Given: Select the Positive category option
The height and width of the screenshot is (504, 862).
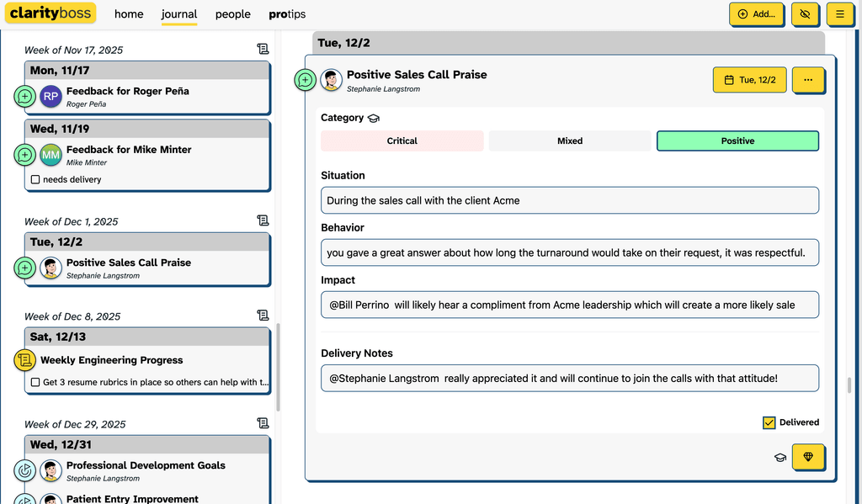Looking at the screenshot, I should coord(737,141).
